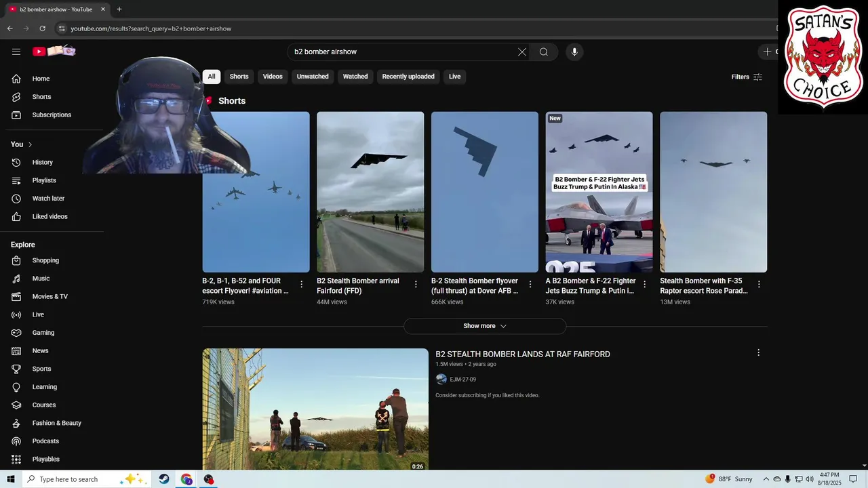Open the taskbar clock and date
Viewport: 868px width, 488px height.
(829, 479)
